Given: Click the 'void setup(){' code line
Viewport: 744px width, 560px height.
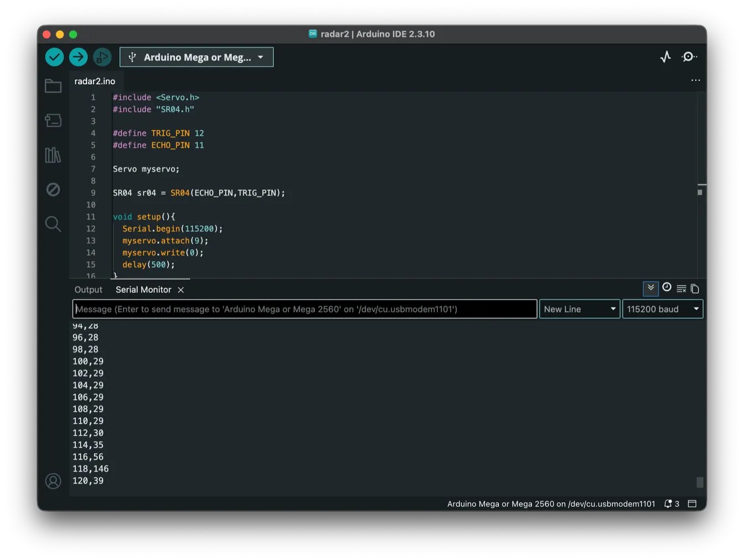Looking at the screenshot, I should tap(144, 217).
